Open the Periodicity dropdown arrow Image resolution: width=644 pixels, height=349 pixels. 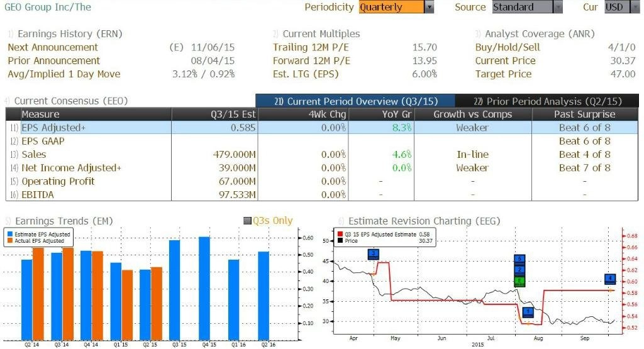[429, 7]
